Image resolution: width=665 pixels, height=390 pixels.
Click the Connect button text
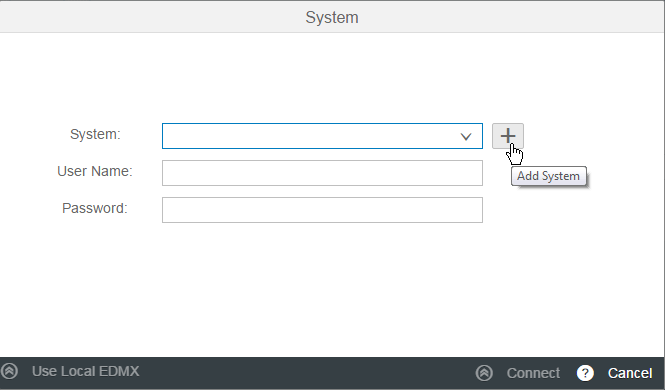click(x=533, y=373)
